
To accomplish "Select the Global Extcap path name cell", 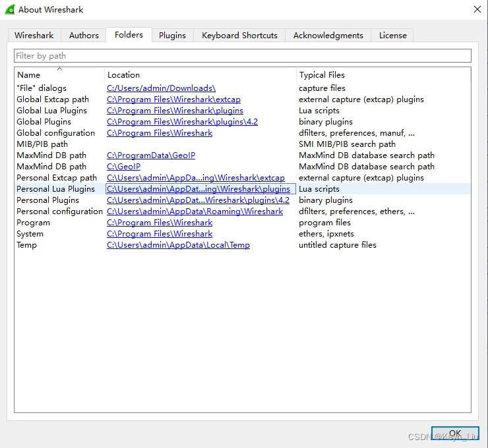I will point(53,99).
